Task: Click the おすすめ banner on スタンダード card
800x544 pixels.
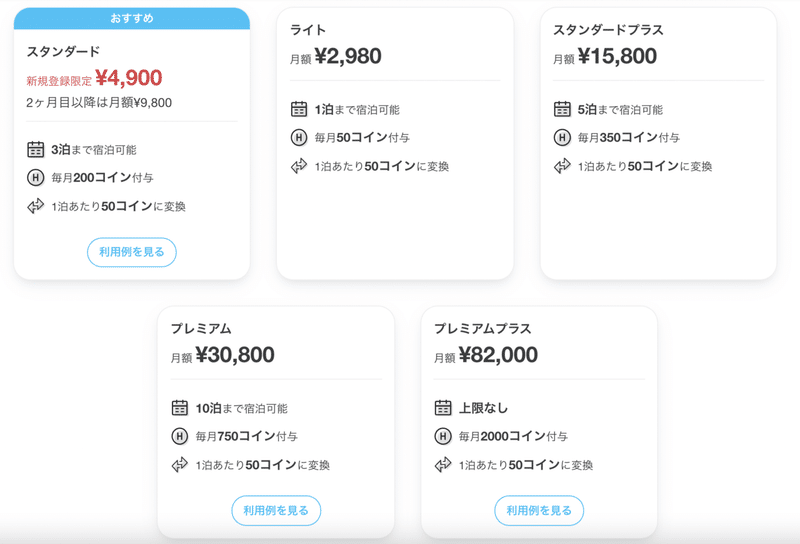Action: tap(132, 18)
